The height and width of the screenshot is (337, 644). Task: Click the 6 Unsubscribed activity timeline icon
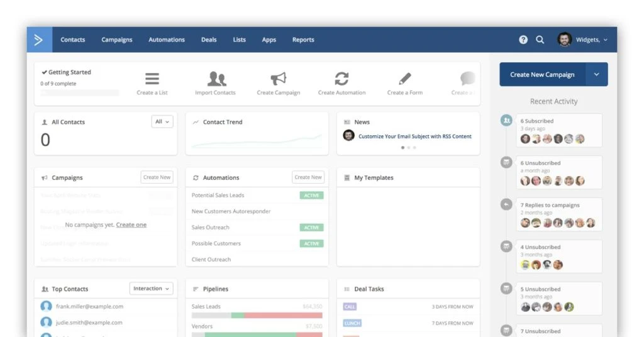coord(506,162)
